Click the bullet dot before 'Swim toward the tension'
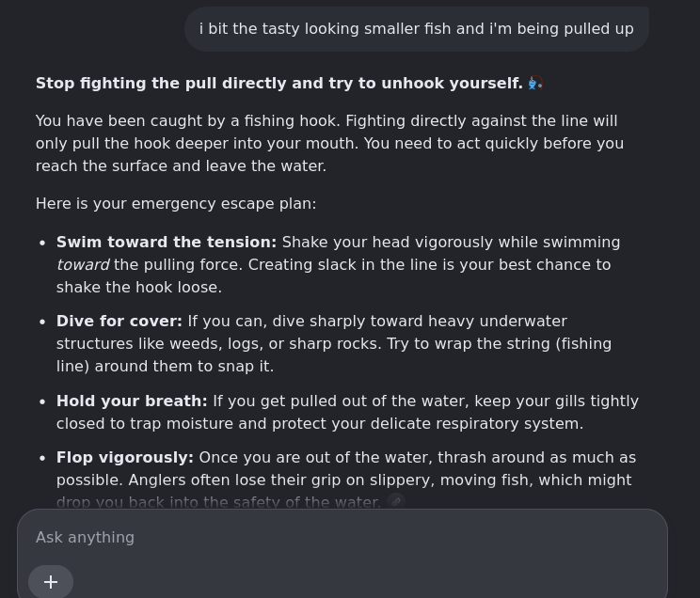The image size is (700, 598). [42, 243]
